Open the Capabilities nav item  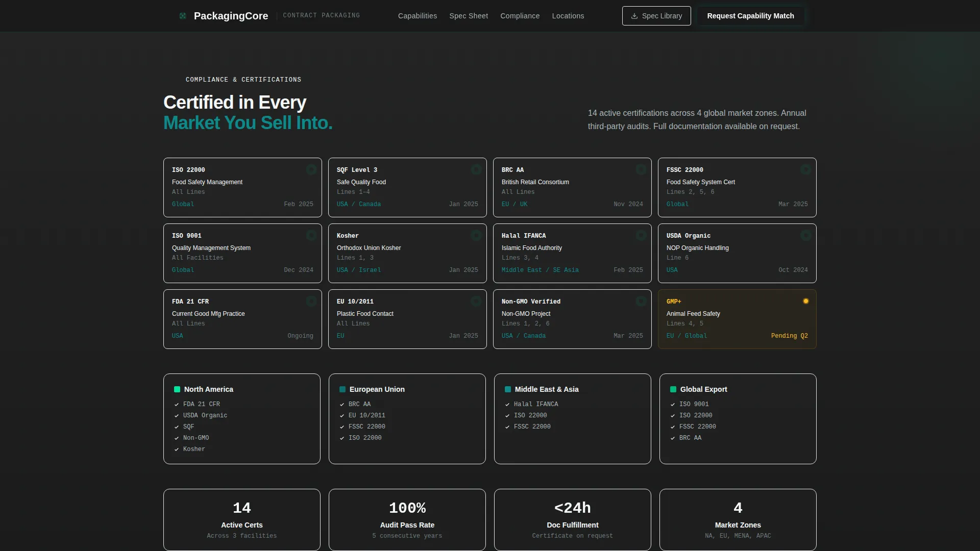pos(418,16)
